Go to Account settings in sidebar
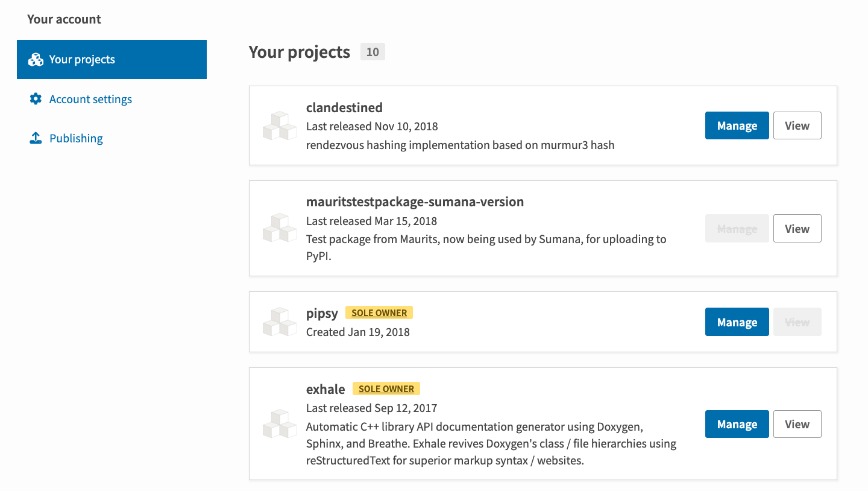The height and width of the screenshot is (491, 868). coord(90,99)
